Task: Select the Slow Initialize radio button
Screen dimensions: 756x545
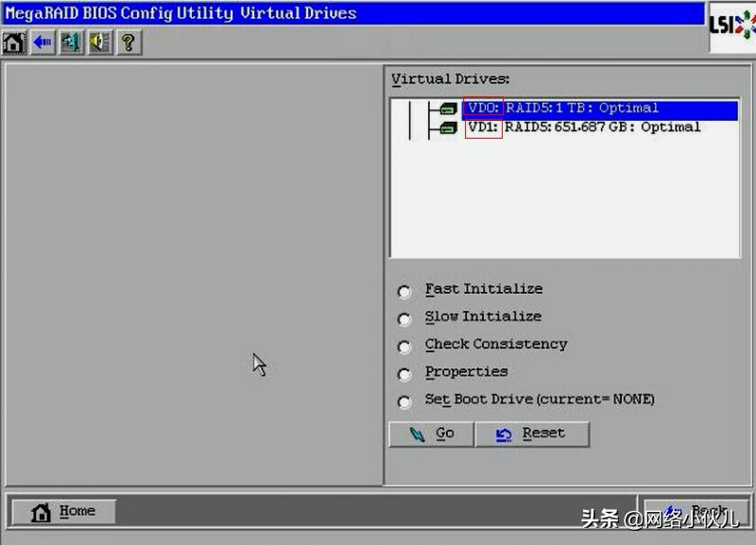Action: pos(404,319)
